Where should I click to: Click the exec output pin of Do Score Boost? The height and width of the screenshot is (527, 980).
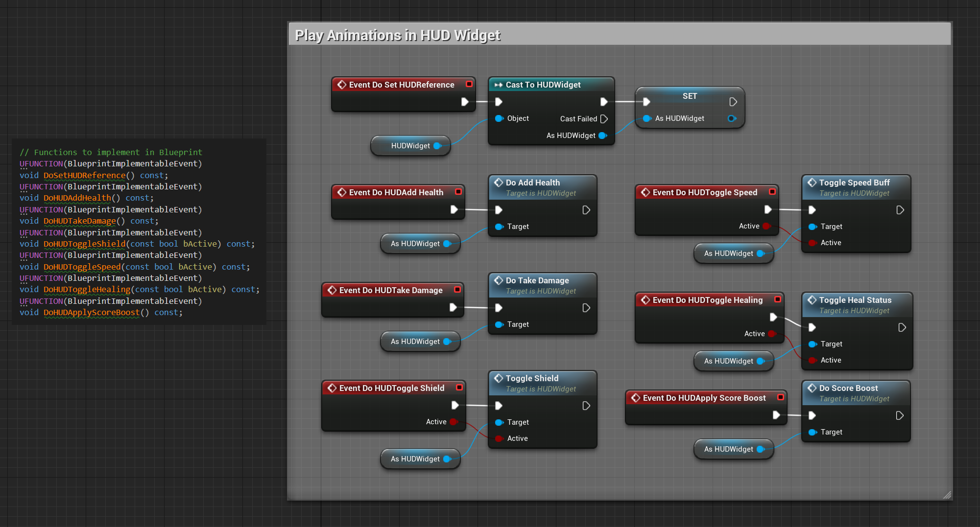coord(900,415)
